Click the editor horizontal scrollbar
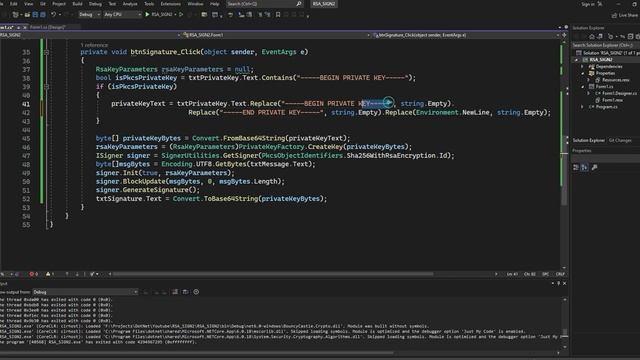Viewport: 640px width, 360px height. point(273,274)
